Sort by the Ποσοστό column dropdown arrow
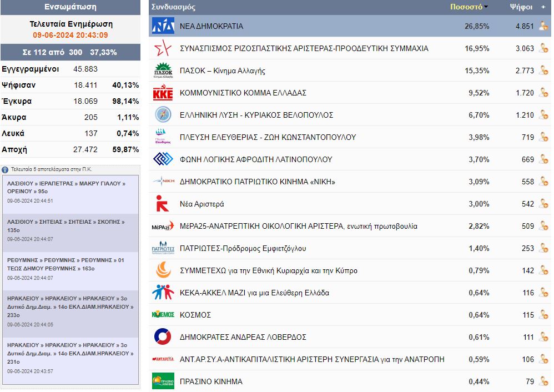This screenshot has height=392, width=554. tap(486, 7)
